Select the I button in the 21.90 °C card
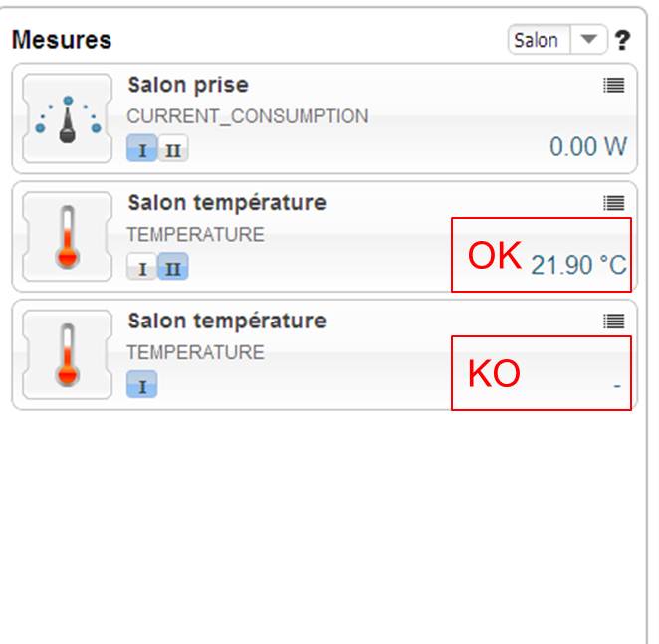Image resolution: width=659 pixels, height=644 pixels. (x=141, y=268)
